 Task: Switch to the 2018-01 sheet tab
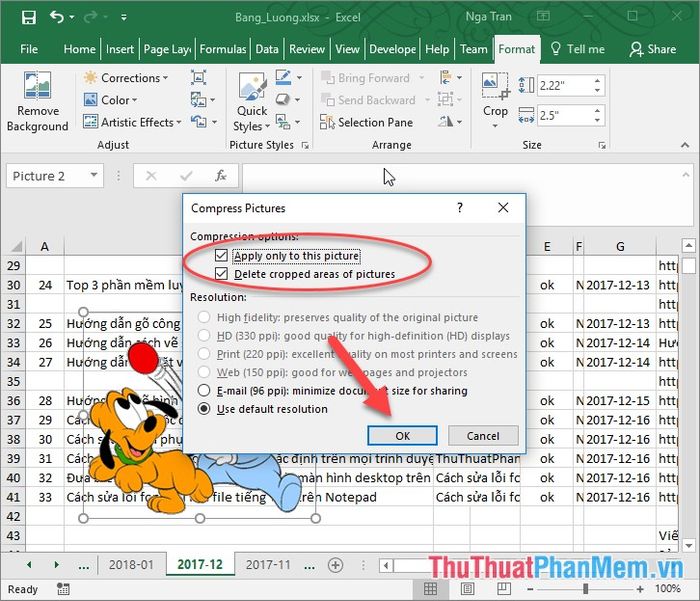point(131,565)
